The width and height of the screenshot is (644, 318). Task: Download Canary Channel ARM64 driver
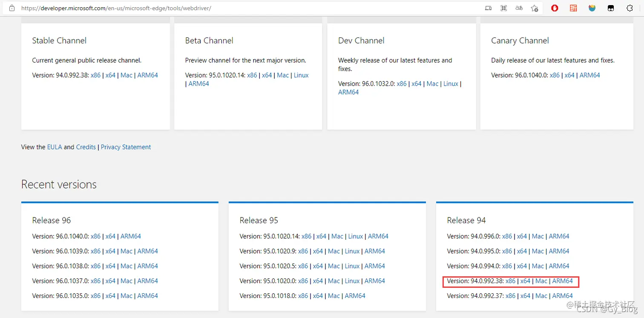(590, 75)
